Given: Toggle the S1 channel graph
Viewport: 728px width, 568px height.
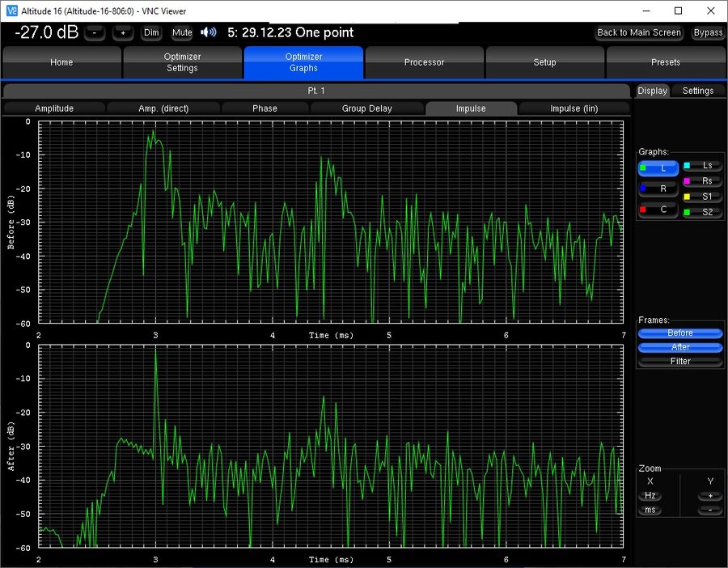Looking at the screenshot, I should click(702, 197).
